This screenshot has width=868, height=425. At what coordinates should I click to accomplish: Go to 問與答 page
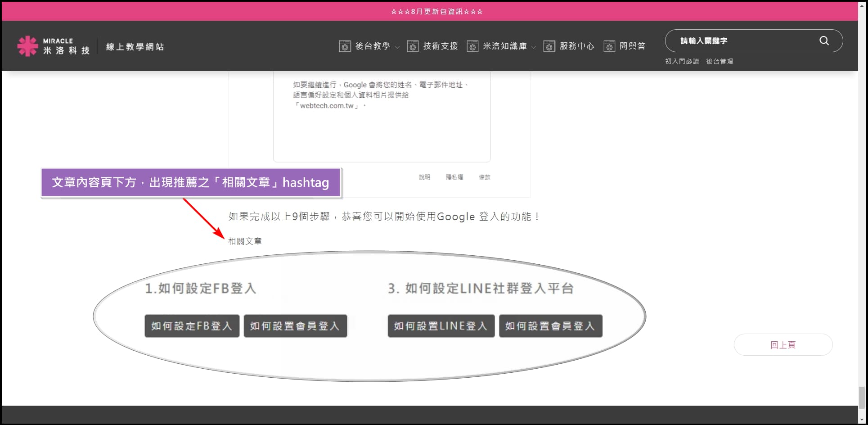pyautogui.click(x=632, y=46)
